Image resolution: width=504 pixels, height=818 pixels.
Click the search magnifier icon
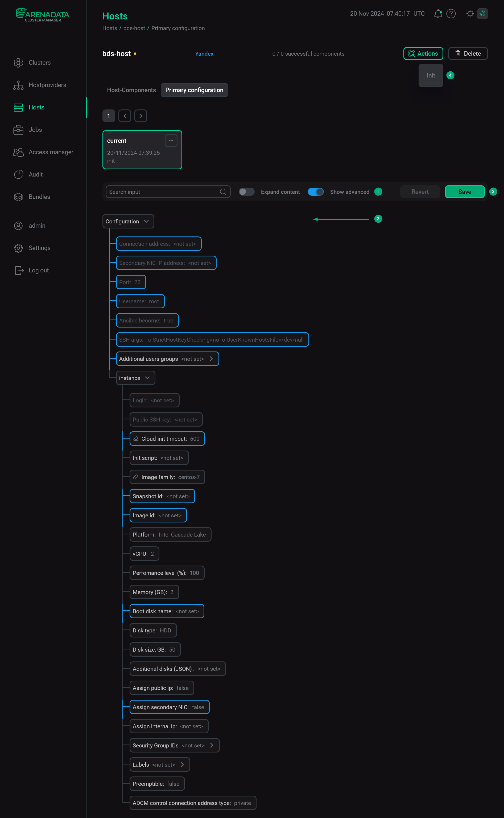[x=223, y=192]
